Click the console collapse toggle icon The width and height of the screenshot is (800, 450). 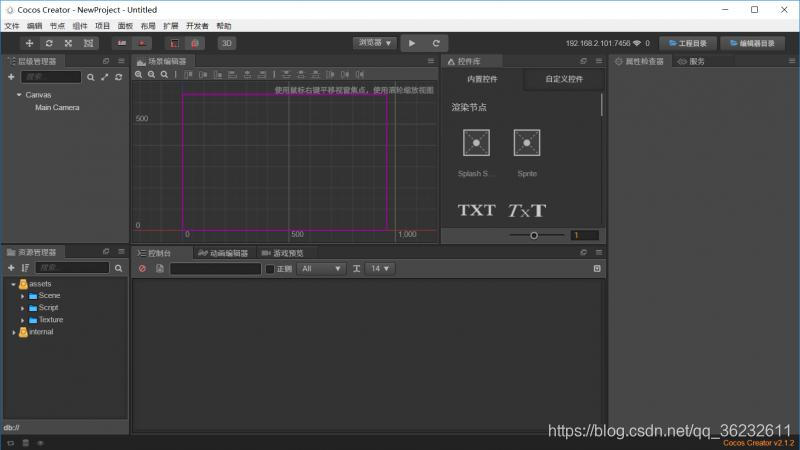(597, 268)
